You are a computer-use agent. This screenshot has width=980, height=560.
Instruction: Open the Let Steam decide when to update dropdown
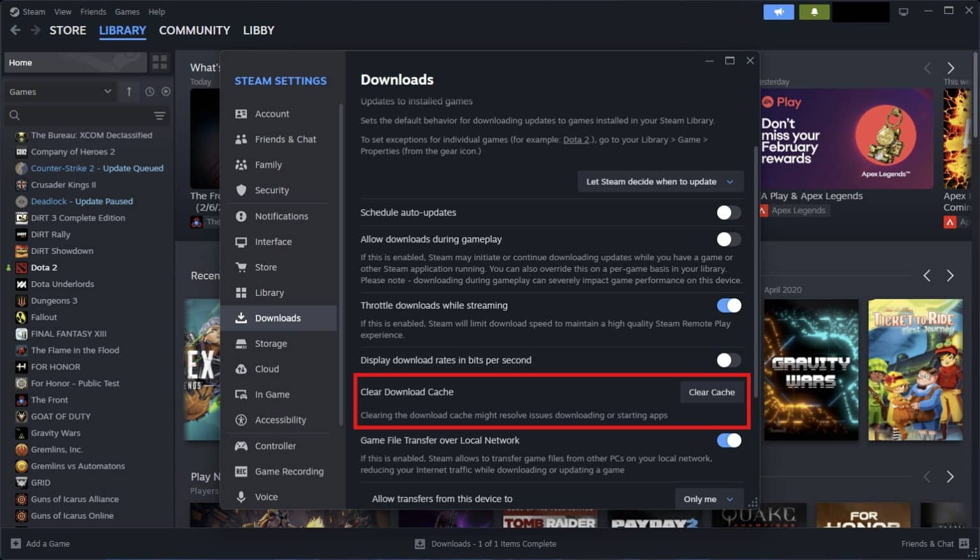pos(660,181)
